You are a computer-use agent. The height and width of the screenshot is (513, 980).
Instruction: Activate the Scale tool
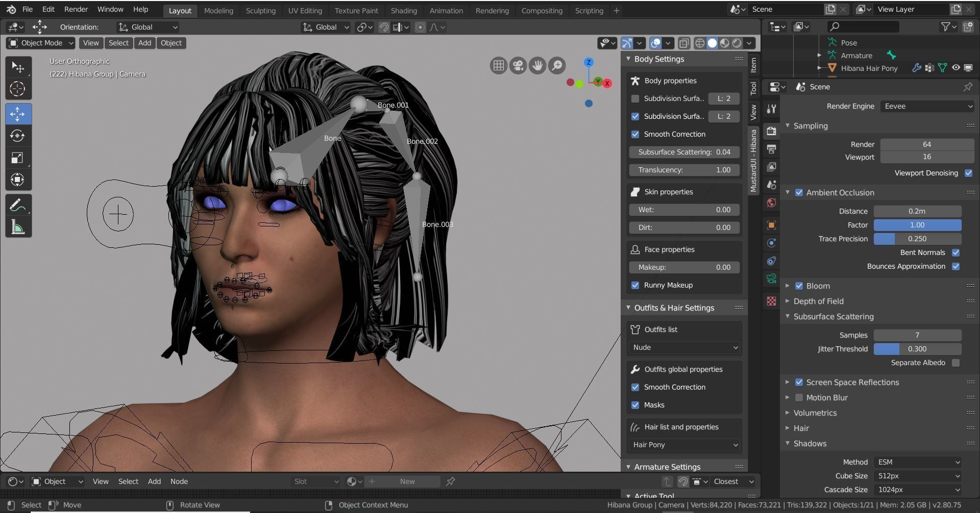(x=18, y=158)
